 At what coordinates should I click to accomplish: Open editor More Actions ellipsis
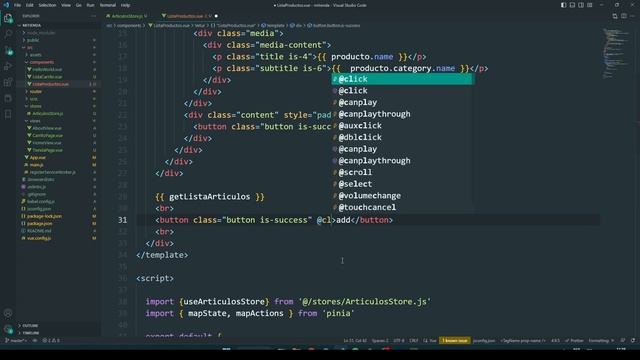[x=633, y=16]
